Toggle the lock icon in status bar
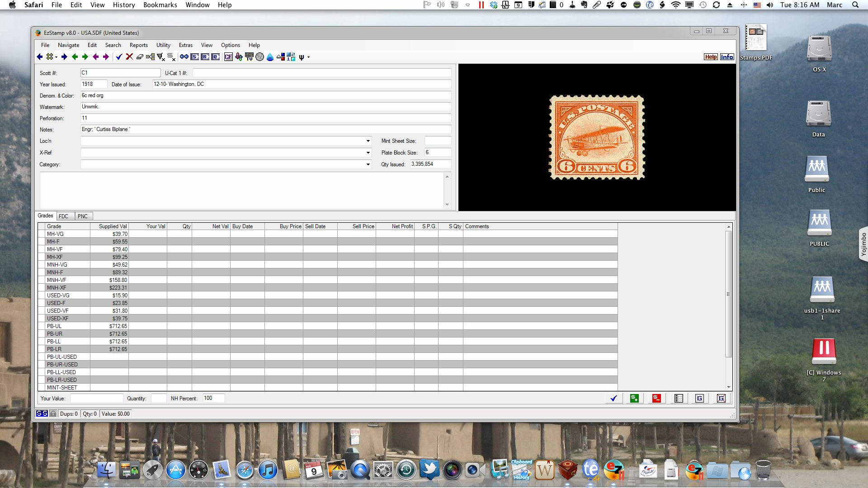The width and height of the screenshot is (868, 488). coord(53,413)
